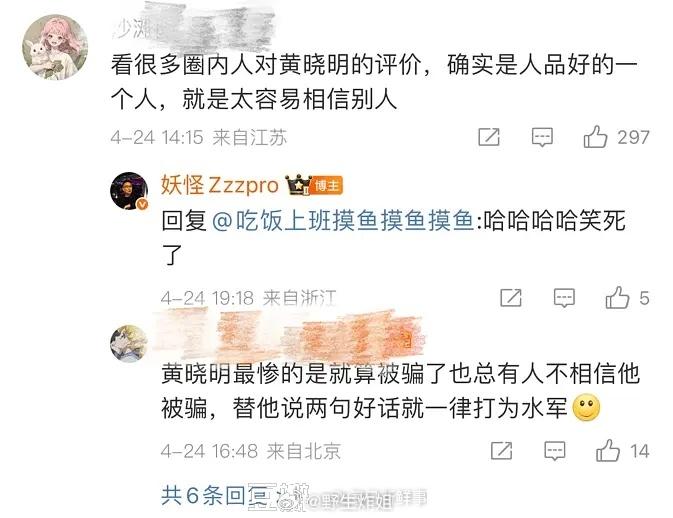This screenshot has width=673, height=518.
Task: Open the pink-haired girl avatar profile
Action: pos(55,47)
